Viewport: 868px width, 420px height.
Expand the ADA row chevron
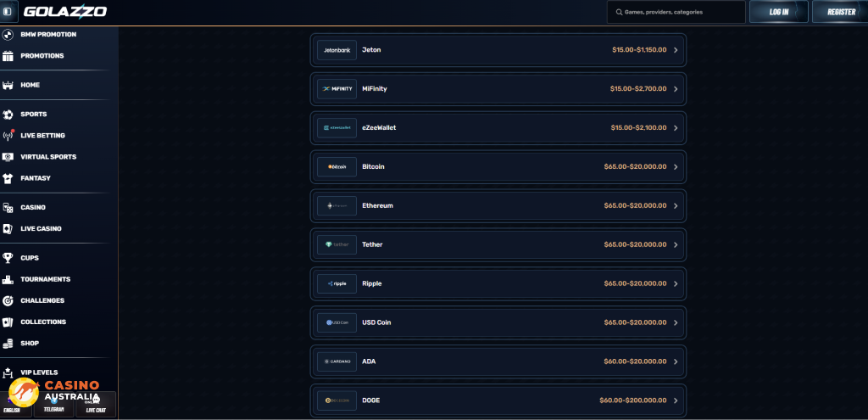[x=676, y=361]
